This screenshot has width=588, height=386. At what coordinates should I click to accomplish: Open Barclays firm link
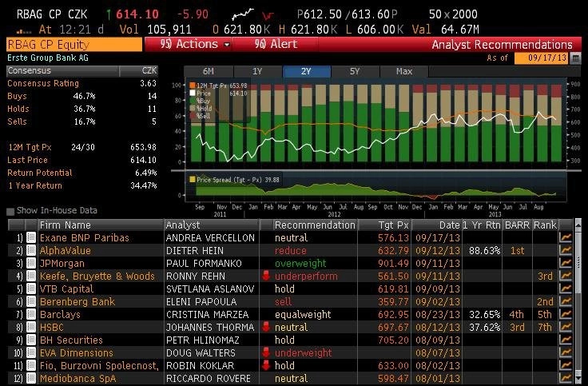tap(60, 314)
